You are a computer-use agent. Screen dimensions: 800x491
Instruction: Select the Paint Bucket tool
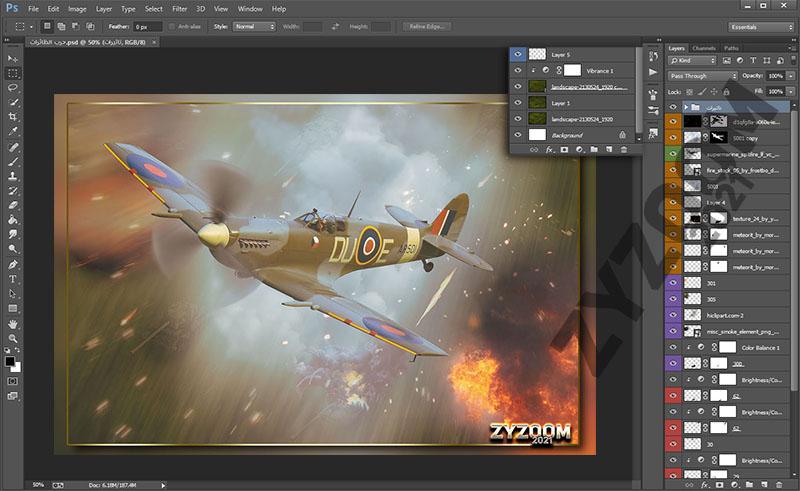point(13,220)
